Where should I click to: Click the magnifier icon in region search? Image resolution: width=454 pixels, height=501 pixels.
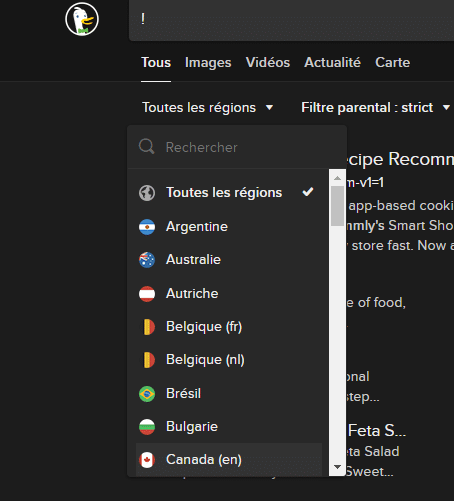point(146,147)
